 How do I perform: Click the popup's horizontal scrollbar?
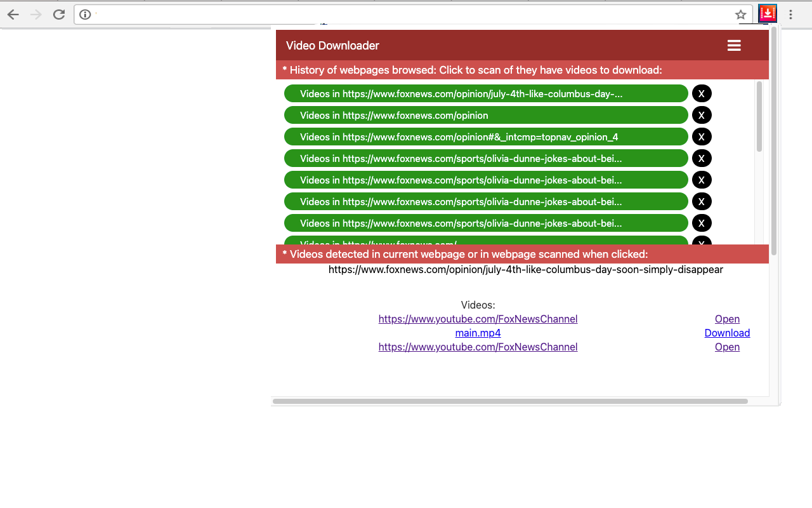pos(510,401)
